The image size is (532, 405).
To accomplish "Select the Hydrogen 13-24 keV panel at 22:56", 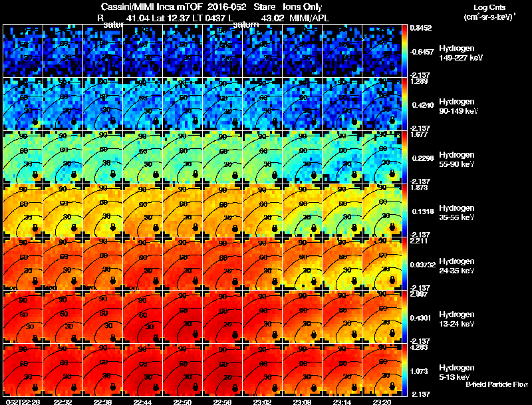I will tap(223, 317).
